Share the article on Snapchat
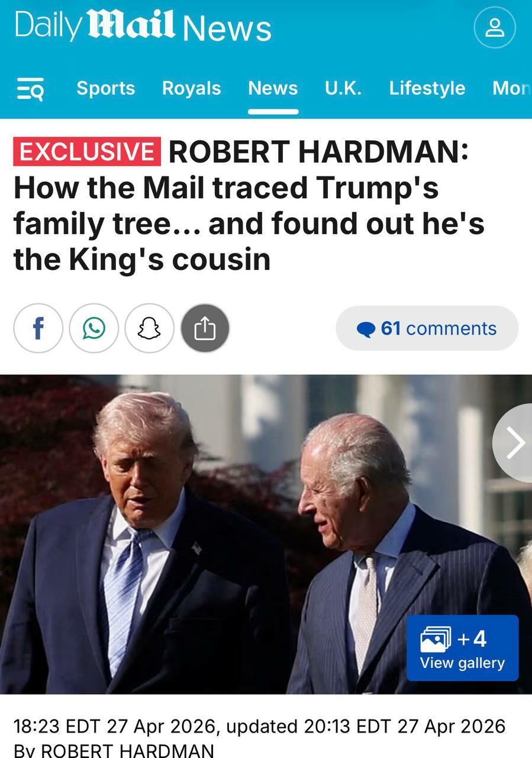The width and height of the screenshot is (532, 758). point(149,328)
